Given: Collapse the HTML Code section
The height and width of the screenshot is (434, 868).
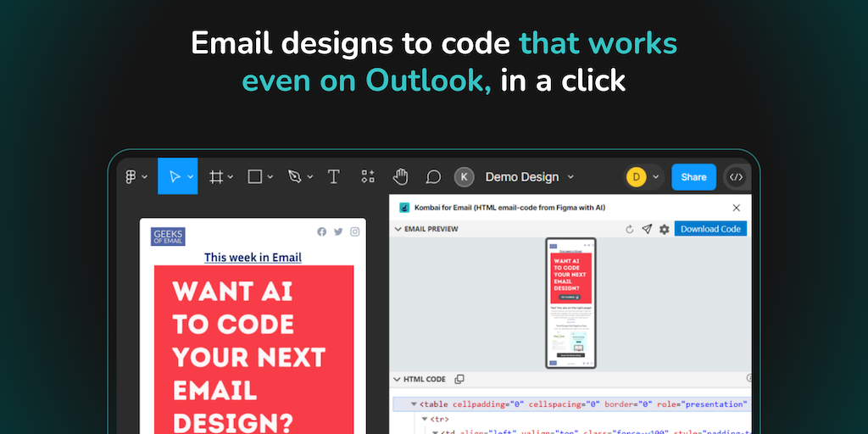Looking at the screenshot, I should (398, 379).
